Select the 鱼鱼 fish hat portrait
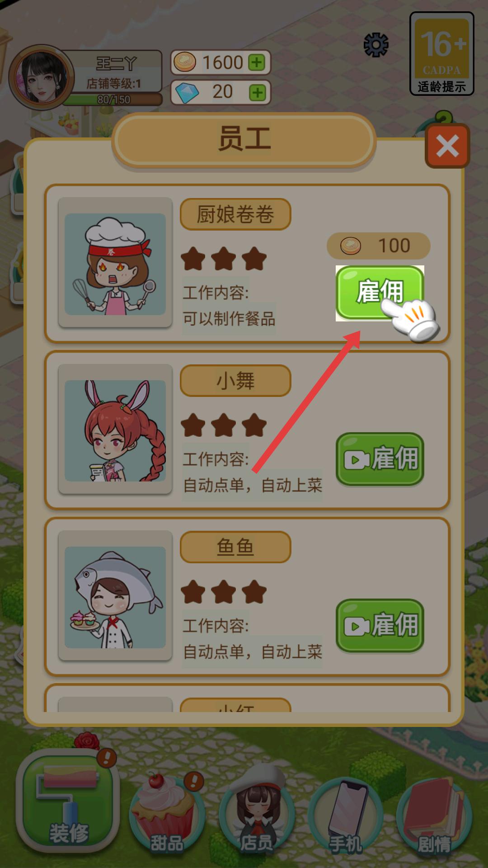488x868 pixels. pyautogui.click(x=115, y=596)
